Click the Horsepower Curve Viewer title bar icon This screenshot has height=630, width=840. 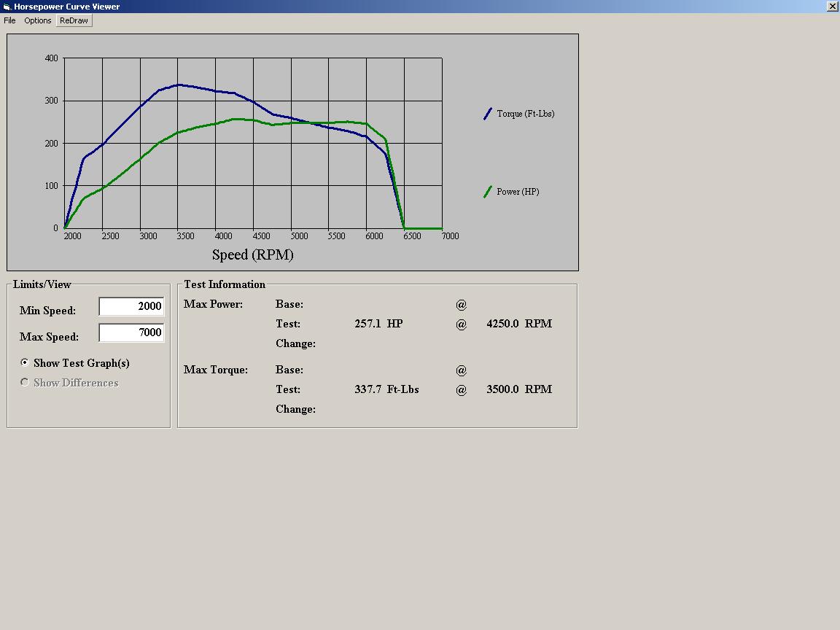pos(7,7)
